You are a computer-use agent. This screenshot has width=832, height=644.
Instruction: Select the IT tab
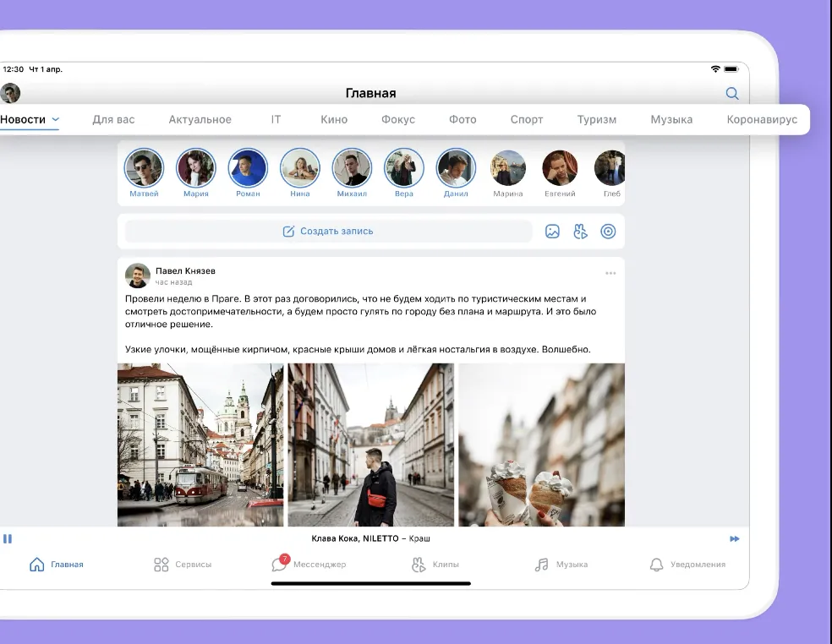click(276, 119)
